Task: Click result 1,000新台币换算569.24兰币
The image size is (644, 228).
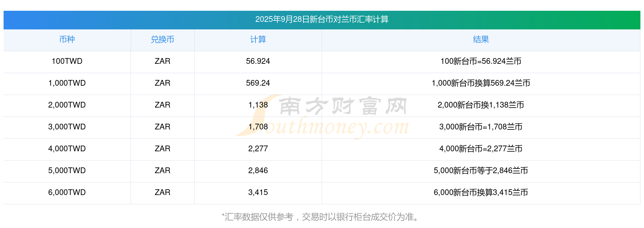Action: tap(481, 83)
